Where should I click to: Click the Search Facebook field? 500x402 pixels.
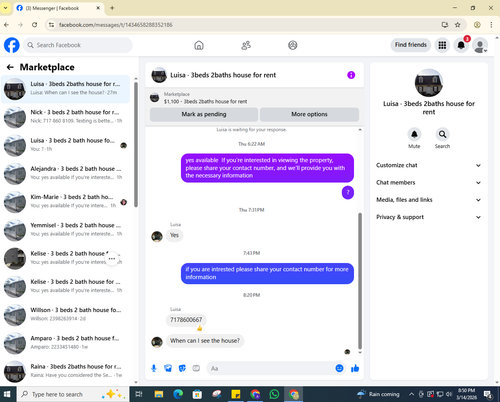(x=78, y=45)
